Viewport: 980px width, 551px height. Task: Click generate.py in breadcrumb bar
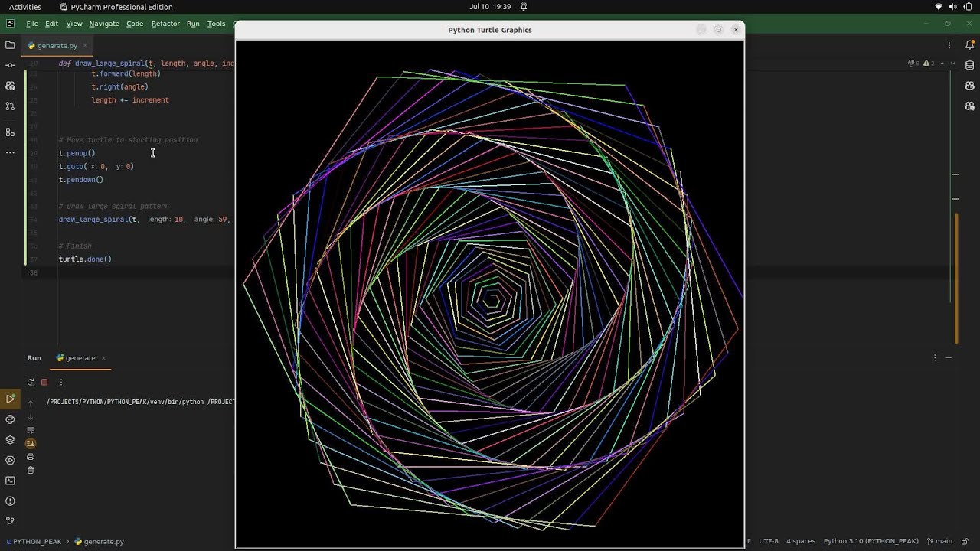click(100, 541)
